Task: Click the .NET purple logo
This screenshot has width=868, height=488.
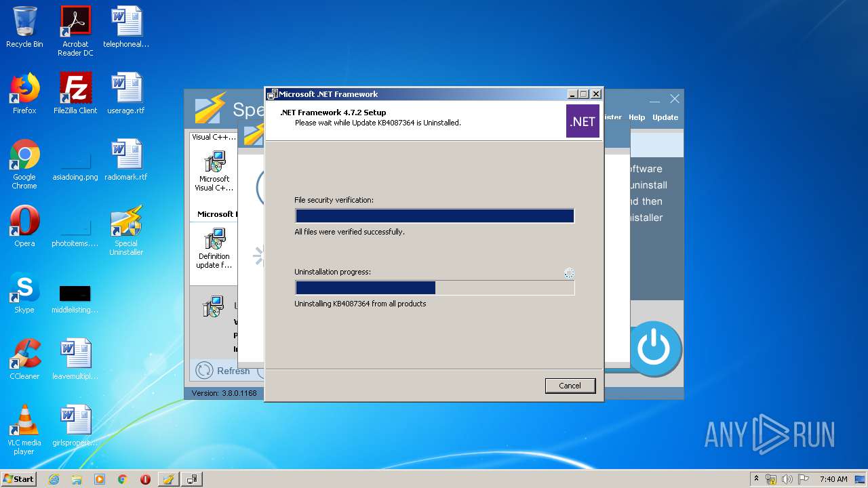Action: click(x=583, y=121)
